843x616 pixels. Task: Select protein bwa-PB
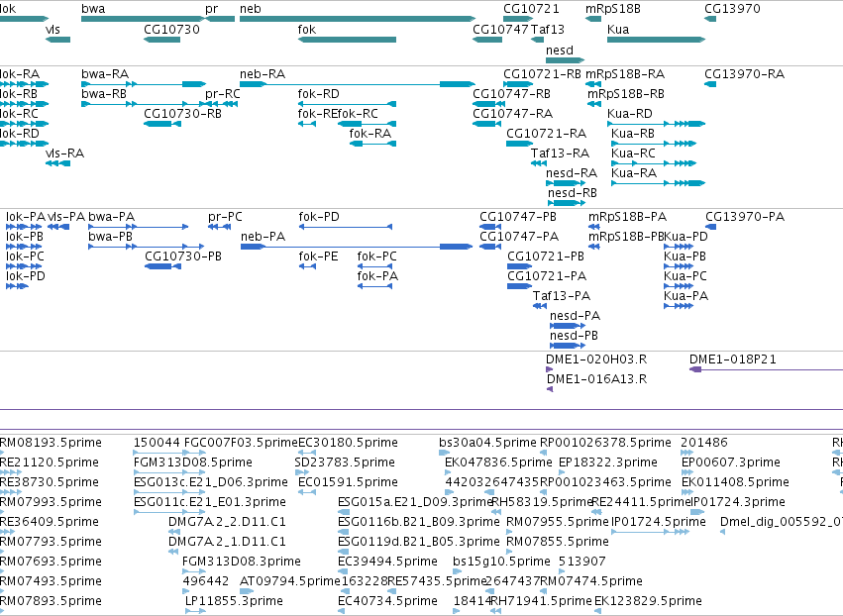(146, 247)
